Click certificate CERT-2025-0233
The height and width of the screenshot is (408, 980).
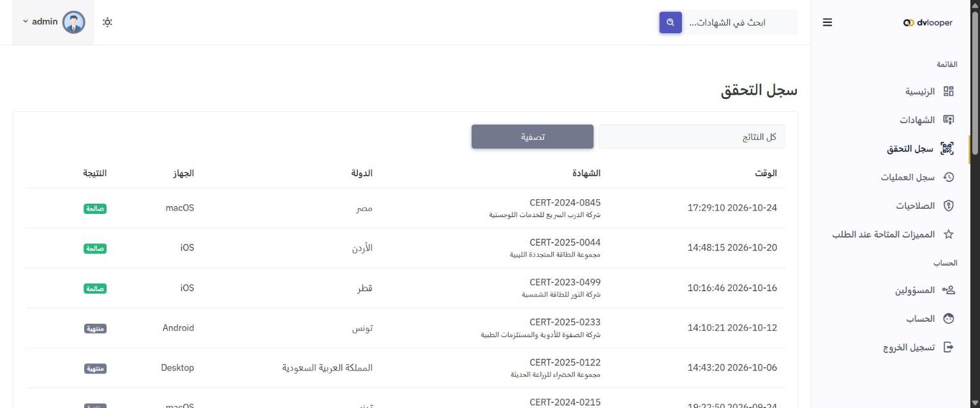pos(565,322)
